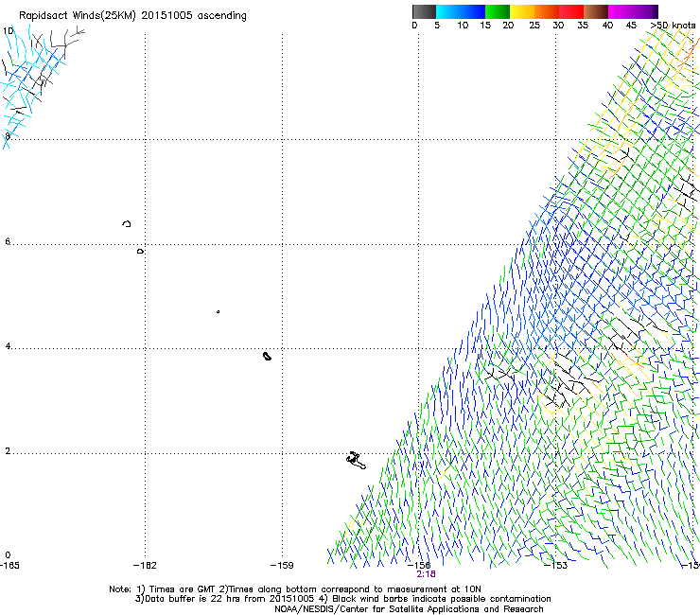Click the Rapidscat Winds(25KM) title text
Screen dimensions: 700x615
click(x=132, y=16)
